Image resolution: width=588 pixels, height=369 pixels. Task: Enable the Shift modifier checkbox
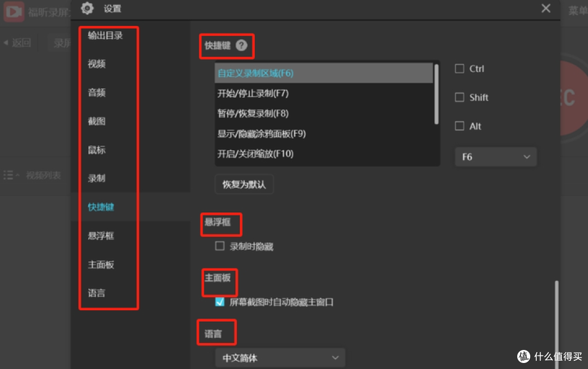(460, 97)
